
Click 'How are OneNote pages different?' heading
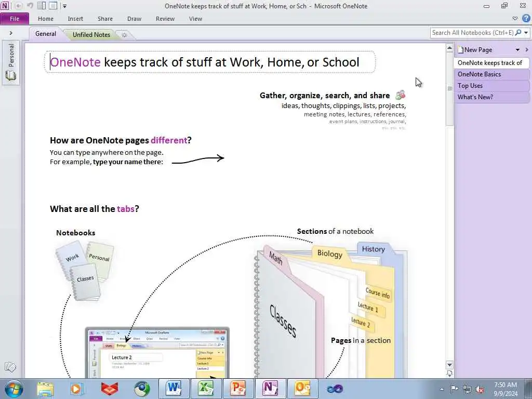(121, 140)
